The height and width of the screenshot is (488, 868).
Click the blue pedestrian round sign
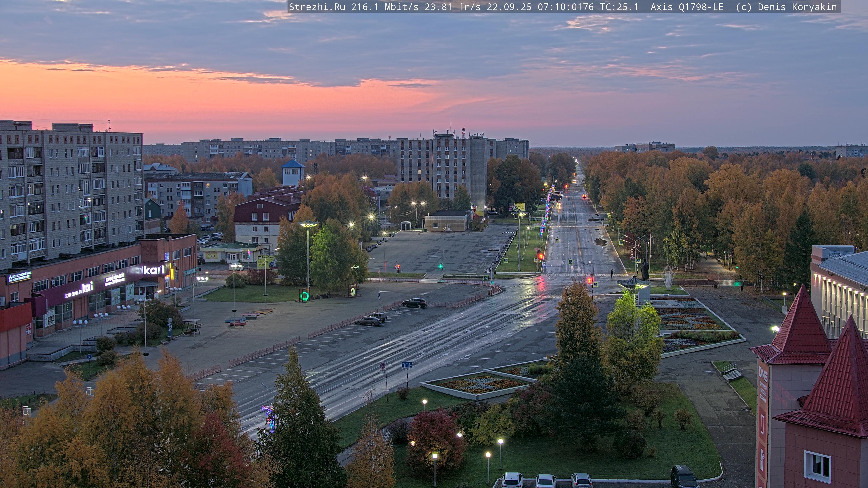[89, 357]
